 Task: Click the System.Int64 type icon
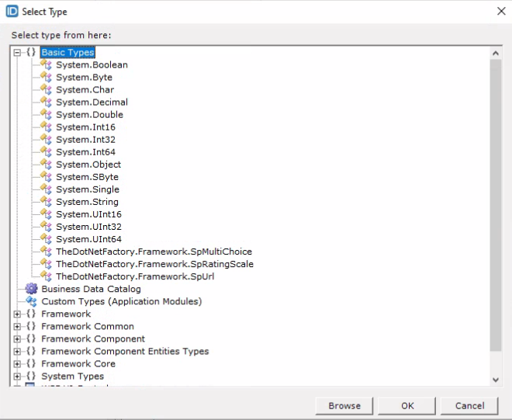tap(46, 151)
